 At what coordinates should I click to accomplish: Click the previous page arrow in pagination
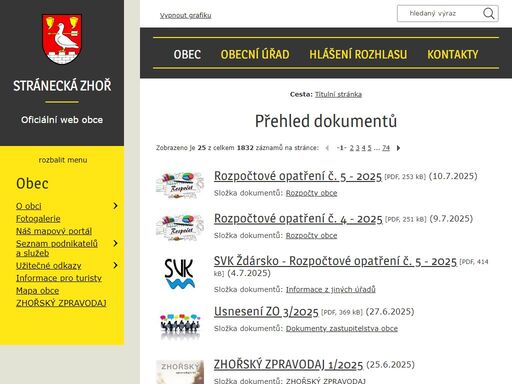coord(327,148)
